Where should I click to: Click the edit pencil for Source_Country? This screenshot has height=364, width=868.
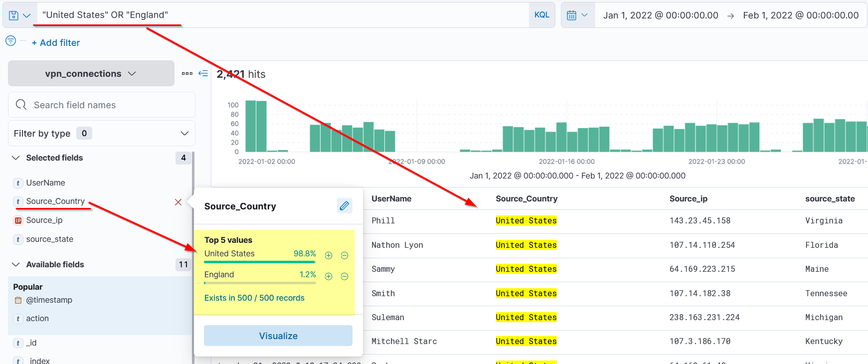click(x=345, y=206)
